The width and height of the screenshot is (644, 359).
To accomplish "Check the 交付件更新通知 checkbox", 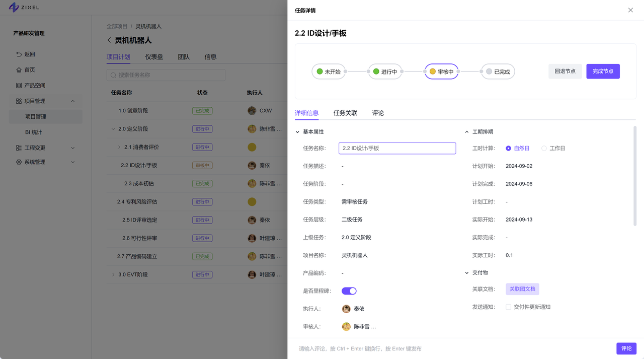I will pyautogui.click(x=508, y=307).
